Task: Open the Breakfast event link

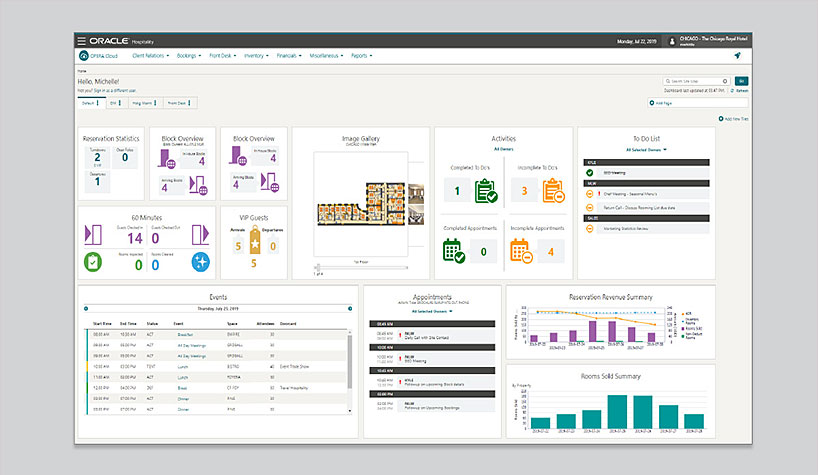Action: [185, 335]
